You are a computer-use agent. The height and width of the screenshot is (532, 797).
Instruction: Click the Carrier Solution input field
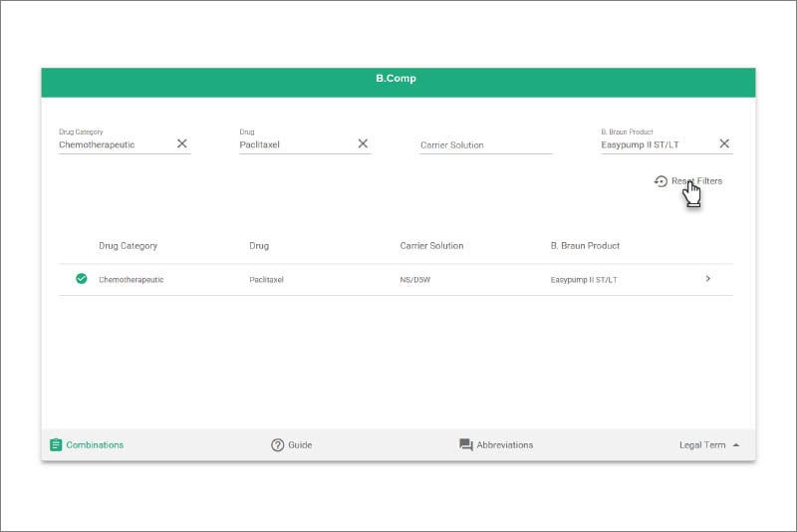(485, 144)
